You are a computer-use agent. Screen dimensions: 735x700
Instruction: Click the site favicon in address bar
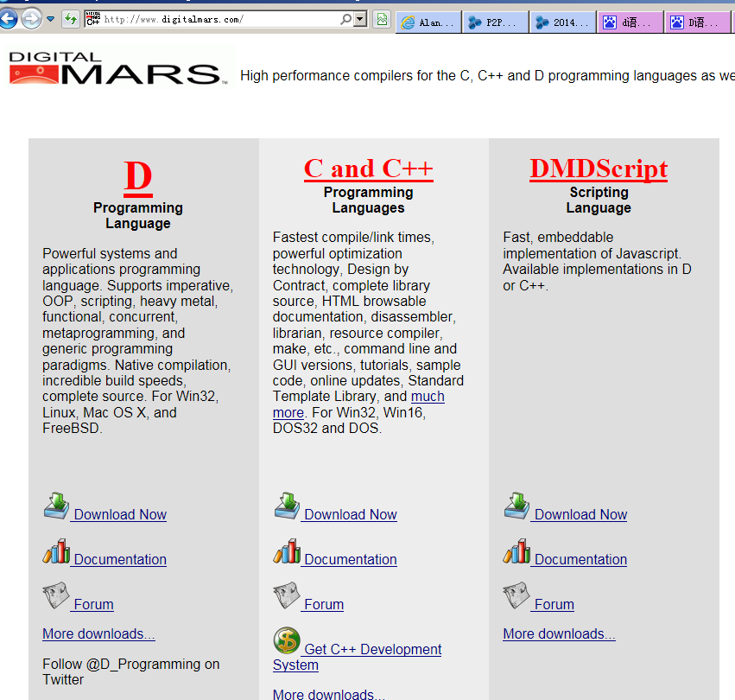[x=93, y=19]
